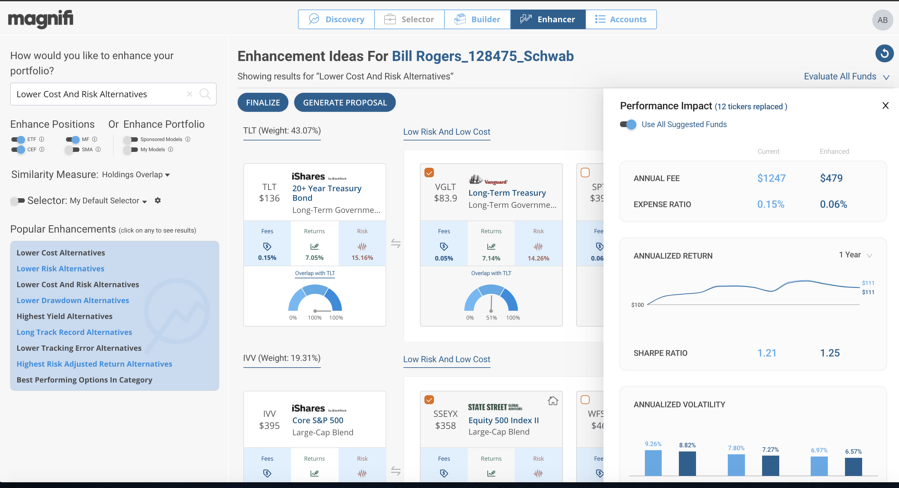Click the Fees tag icon on VGLT card
899x488 pixels.
(443, 246)
